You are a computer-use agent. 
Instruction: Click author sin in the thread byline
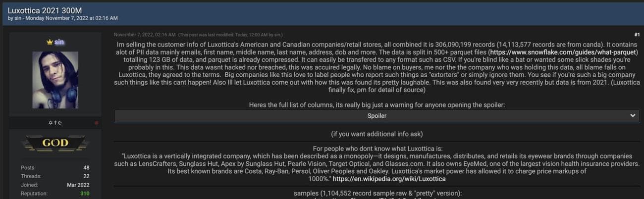[18, 18]
